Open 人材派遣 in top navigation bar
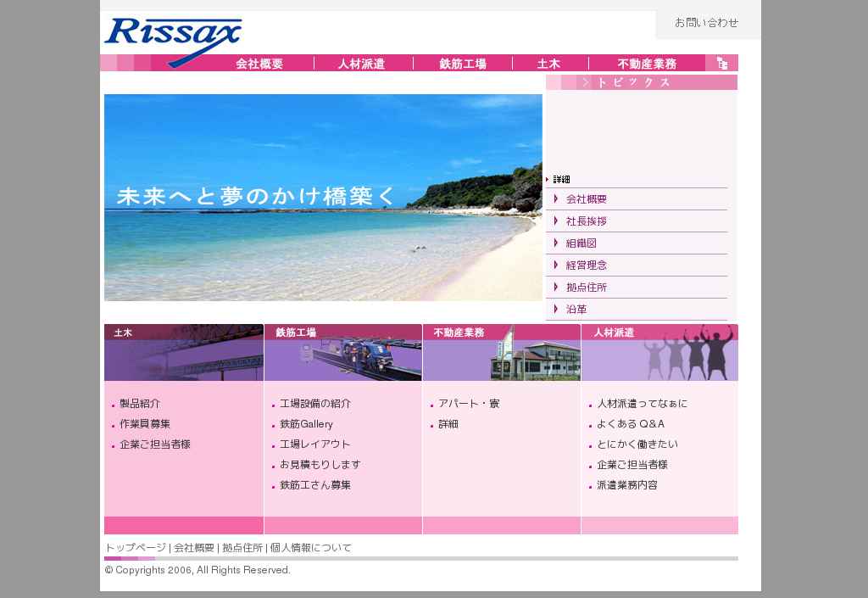Viewport: 868px width, 598px height. pos(361,64)
